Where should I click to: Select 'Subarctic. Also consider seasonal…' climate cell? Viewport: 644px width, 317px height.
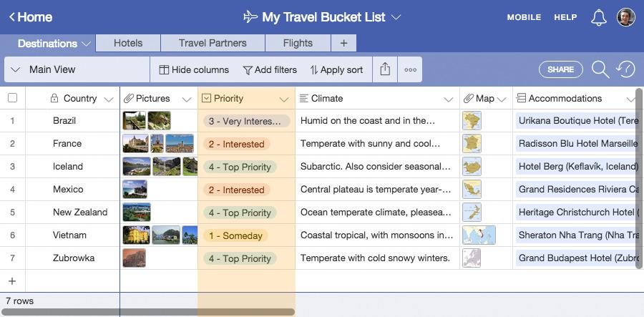tap(377, 167)
